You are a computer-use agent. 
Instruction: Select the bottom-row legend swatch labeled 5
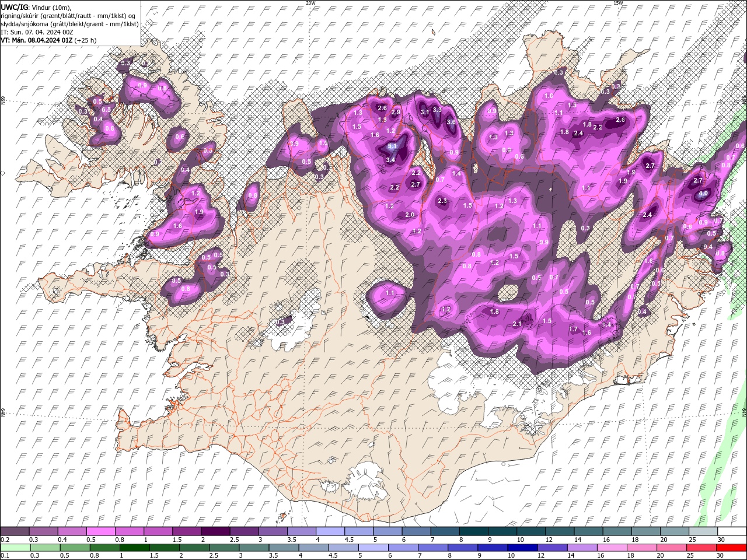point(372,548)
